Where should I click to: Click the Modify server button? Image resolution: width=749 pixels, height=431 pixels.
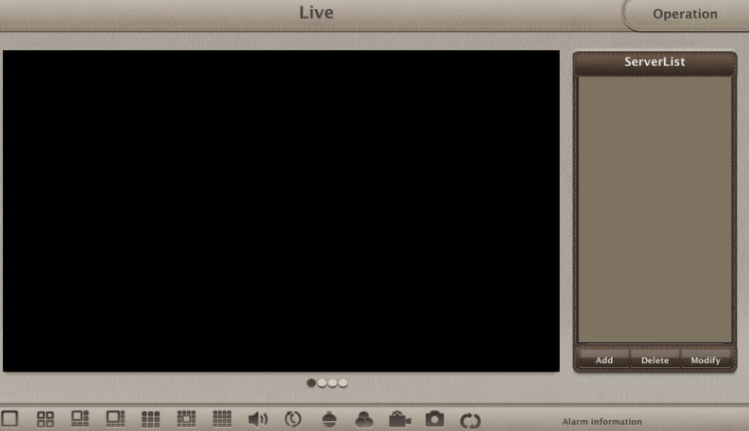(705, 360)
